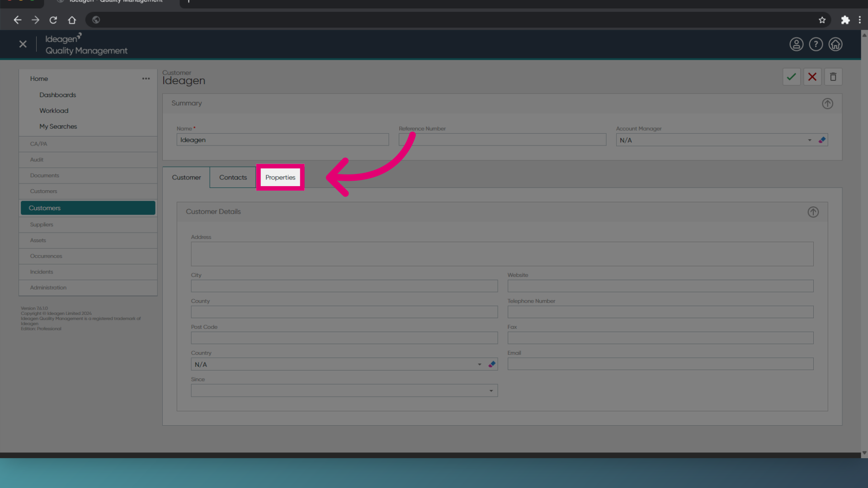Click the Address text area
The image size is (868, 488).
coord(502,254)
